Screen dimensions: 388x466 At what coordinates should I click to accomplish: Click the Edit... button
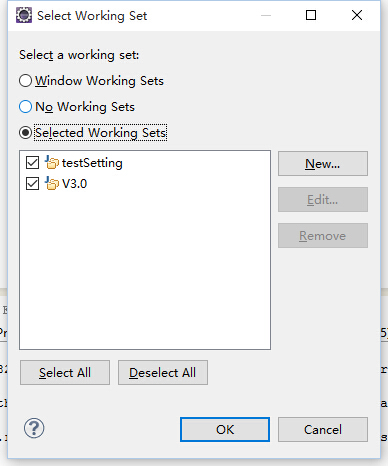tap(323, 199)
